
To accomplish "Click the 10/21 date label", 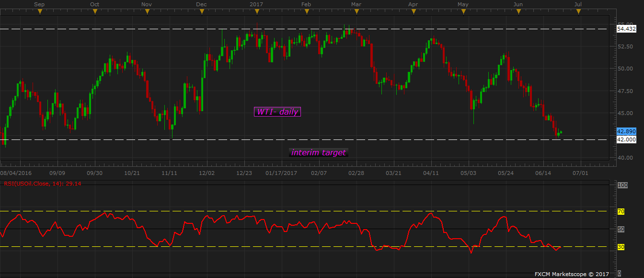I will pyautogui.click(x=132, y=173).
